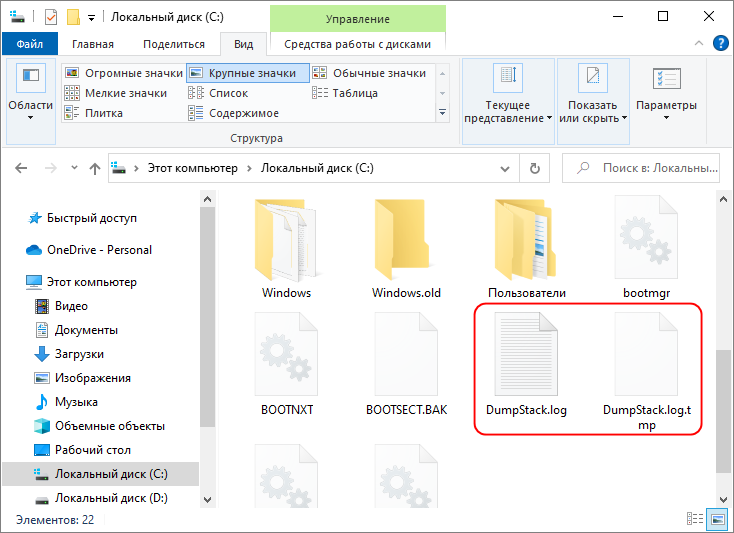Viewport: 734px width, 533px height.
Task: Choose Огромные значки view layout
Action: (x=124, y=73)
